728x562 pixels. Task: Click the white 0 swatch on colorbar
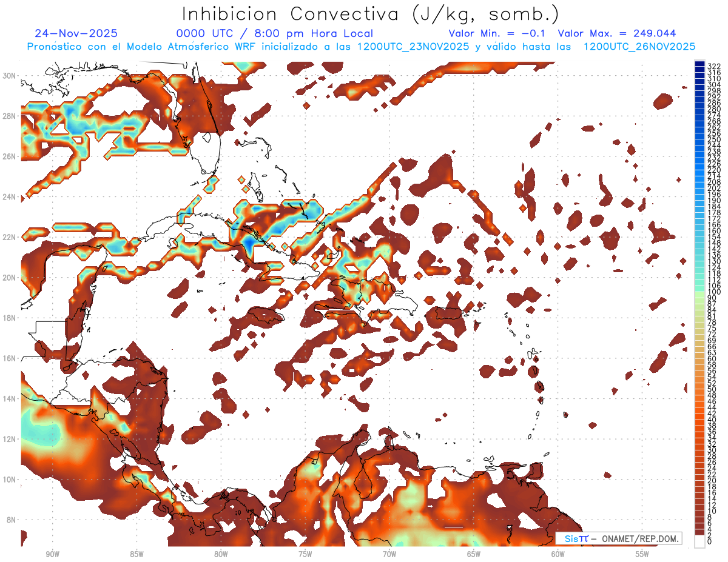coord(699,541)
